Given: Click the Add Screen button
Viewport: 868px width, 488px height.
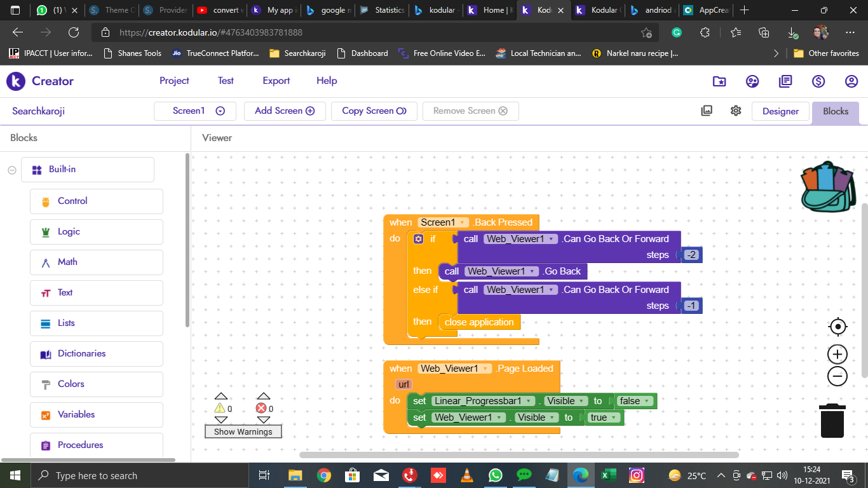Looking at the screenshot, I should click(x=285, y=111).
